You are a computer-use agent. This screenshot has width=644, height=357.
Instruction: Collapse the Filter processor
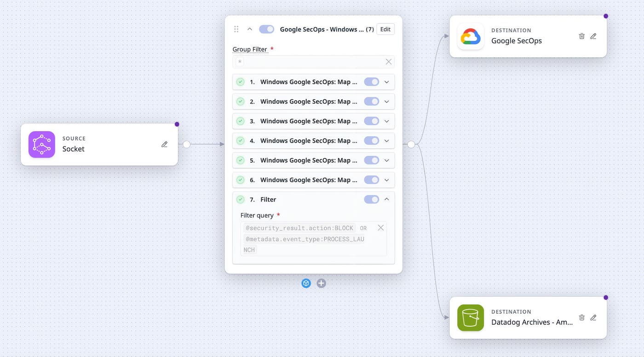click(x=387, y=199)
